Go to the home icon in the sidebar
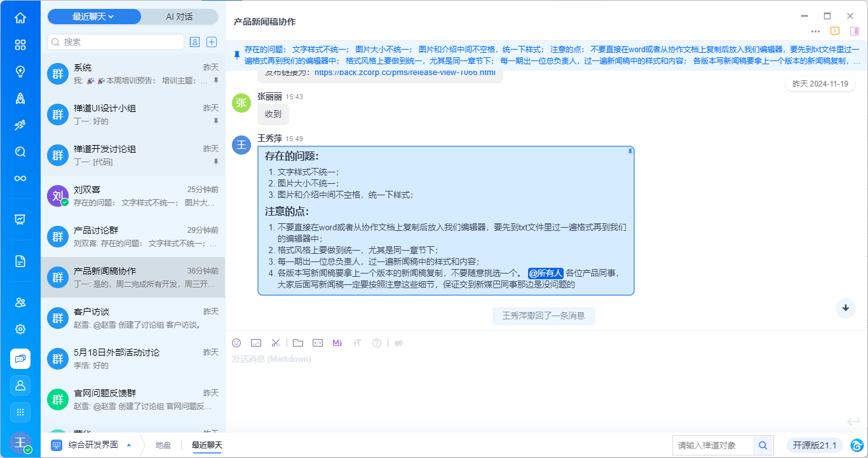 tap(20, 18)
